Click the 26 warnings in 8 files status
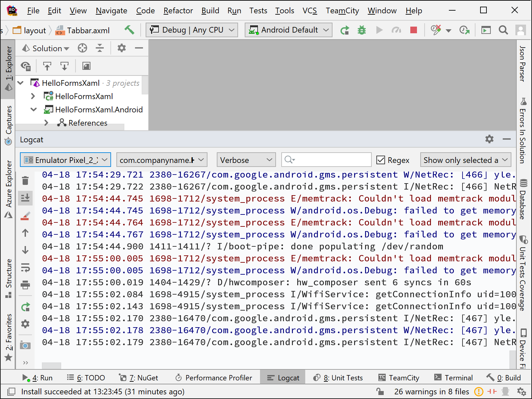532x399 pixels. [431, 392]
